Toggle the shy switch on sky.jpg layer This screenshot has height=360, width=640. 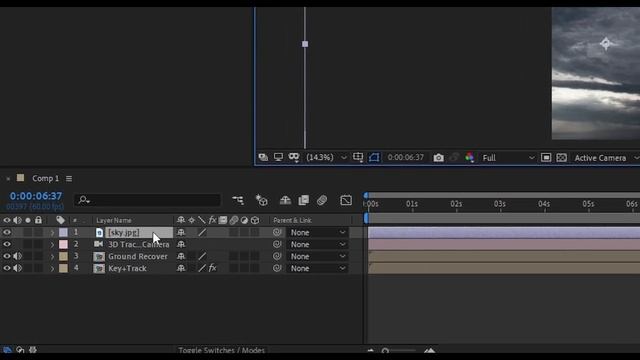(x=181, y=232)
